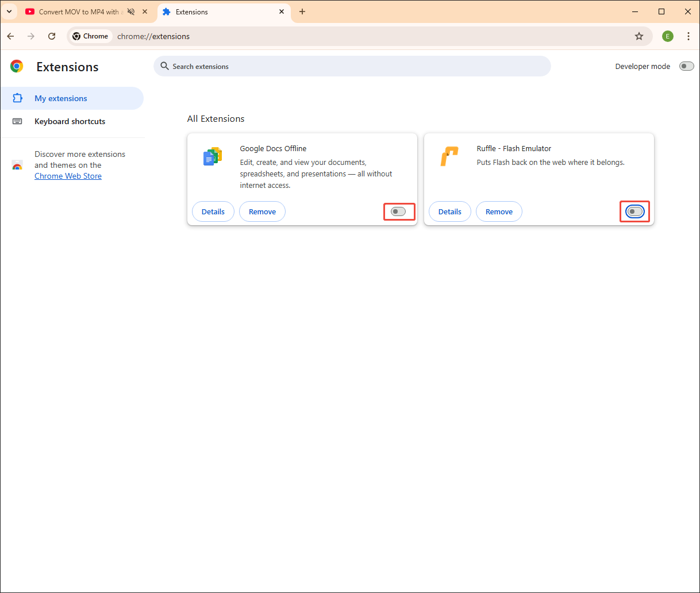Bookmark the page with the star icon
Screen dimensions: 700x593
point(639,36)
